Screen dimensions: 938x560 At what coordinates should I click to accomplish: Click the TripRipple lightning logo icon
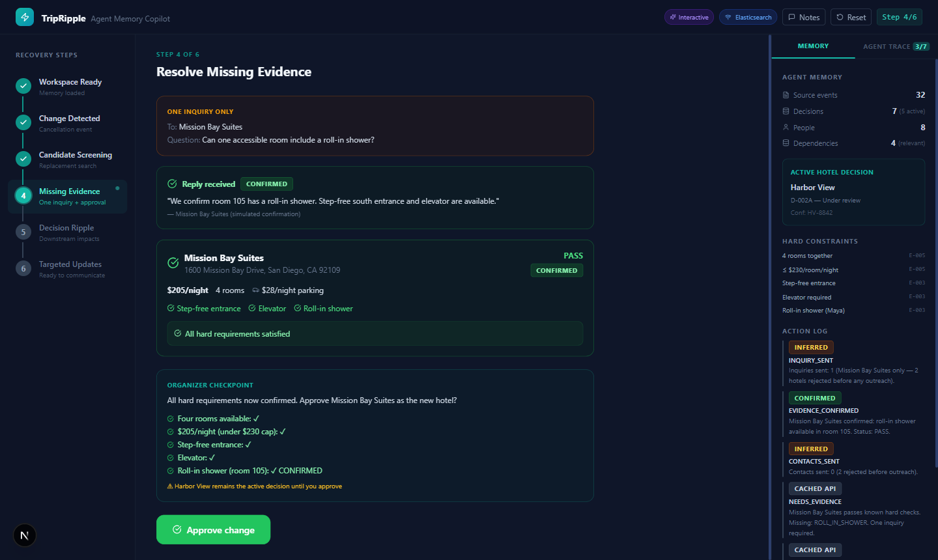tap(25, 18)
